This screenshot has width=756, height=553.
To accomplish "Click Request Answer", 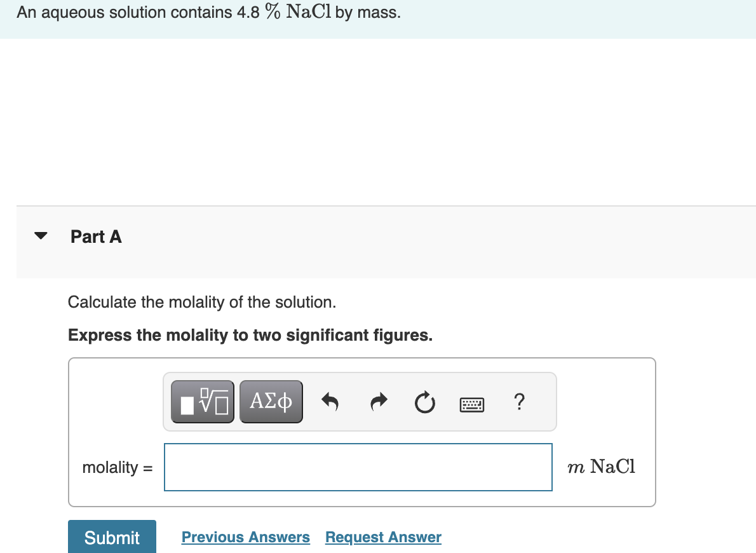I will click(x=382, y=537).
